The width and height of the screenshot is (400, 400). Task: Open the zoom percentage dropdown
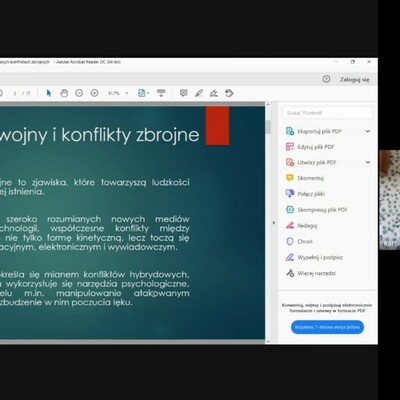coord(127,93)
